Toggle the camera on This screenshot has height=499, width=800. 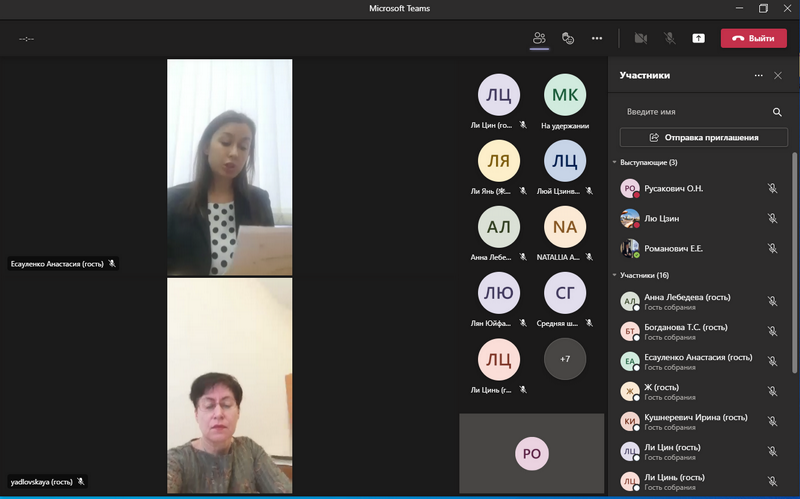(640, 38)
